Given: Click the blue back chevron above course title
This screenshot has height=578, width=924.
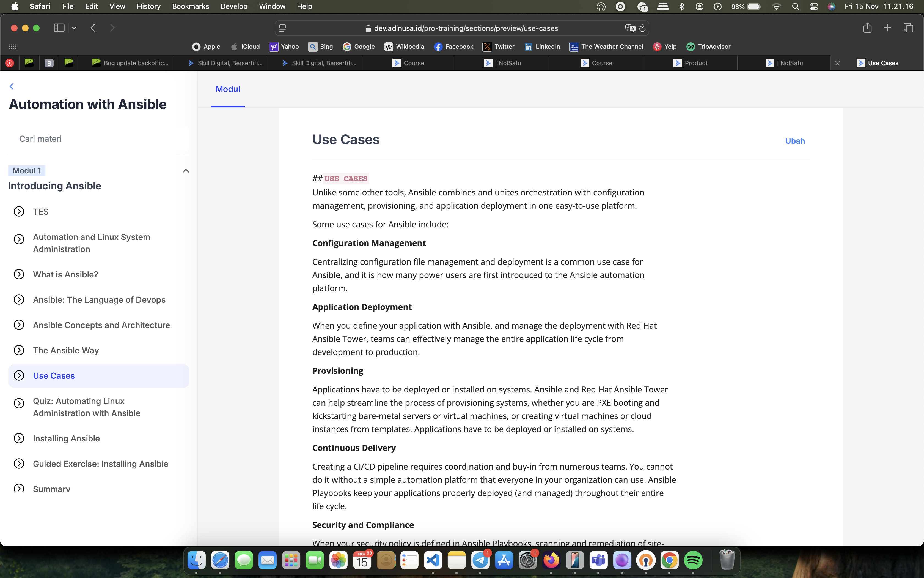Looking at the screenshot, I should pyautogui.click(x=12, y=86).
